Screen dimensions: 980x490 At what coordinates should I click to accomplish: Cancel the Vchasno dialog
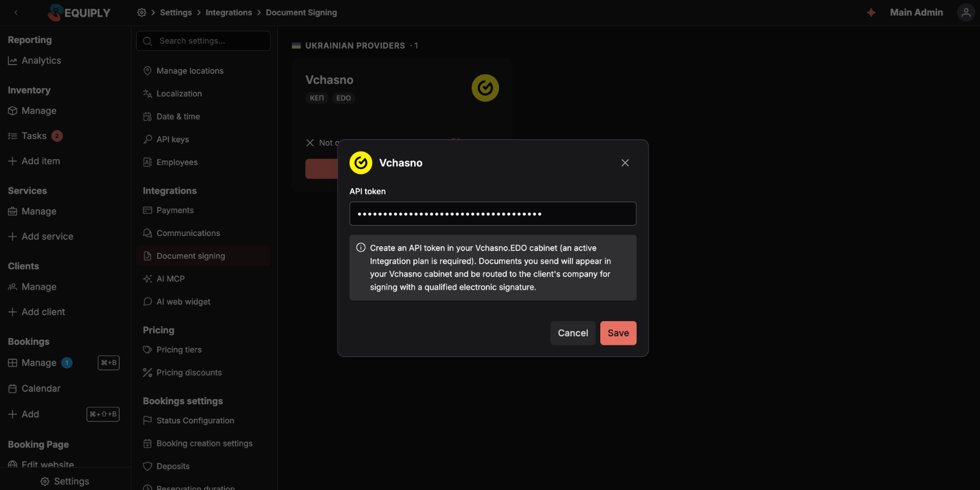[x=573, y=333]
